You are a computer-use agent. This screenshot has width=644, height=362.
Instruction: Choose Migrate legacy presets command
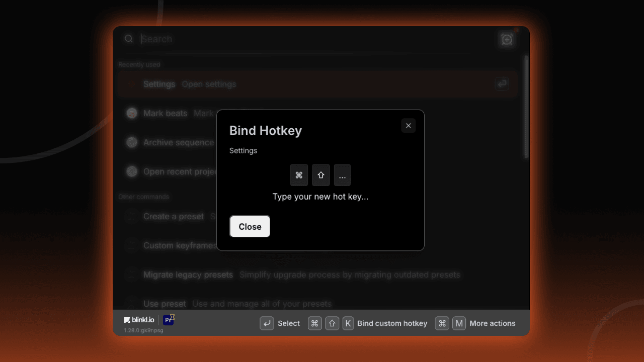point(188,275)
